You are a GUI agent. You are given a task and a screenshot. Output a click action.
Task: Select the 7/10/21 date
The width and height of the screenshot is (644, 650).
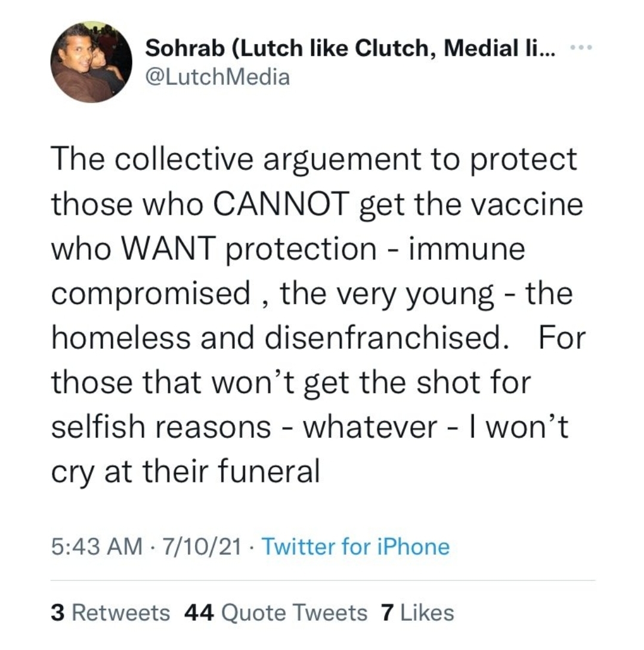202,546
